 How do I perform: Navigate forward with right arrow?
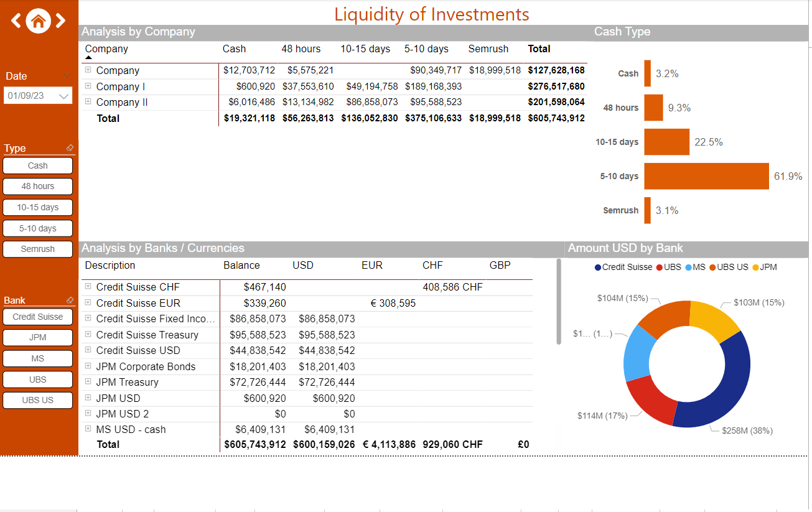[60, 21]
